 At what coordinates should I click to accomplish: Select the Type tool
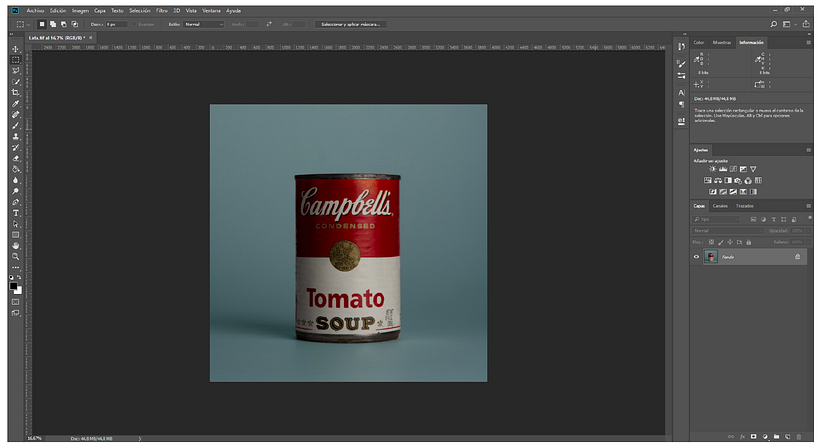16,213
